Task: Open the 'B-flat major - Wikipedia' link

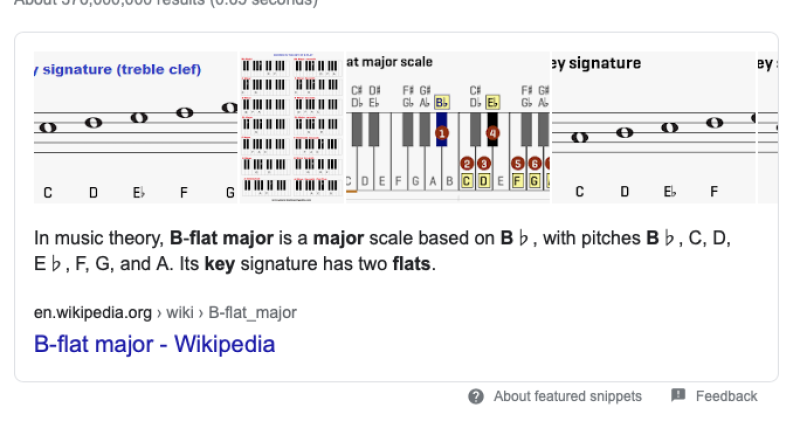Action: point(154,345)
